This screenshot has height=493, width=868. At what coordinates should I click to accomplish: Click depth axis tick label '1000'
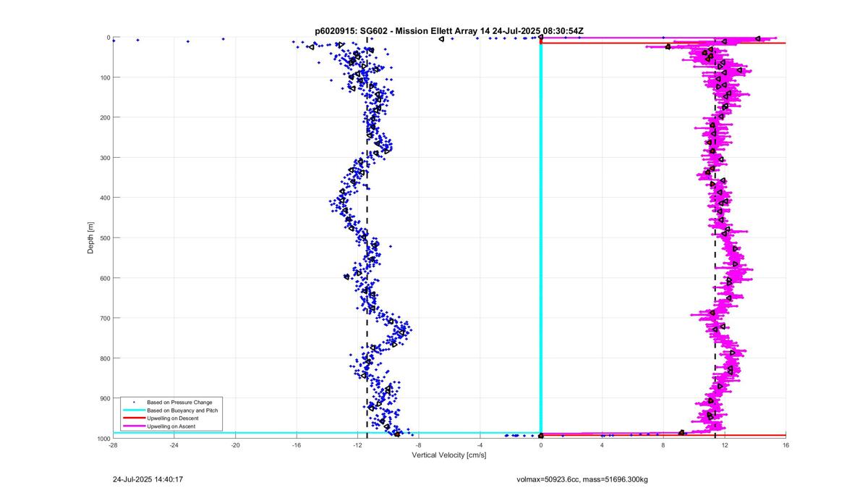click(103, 439)
